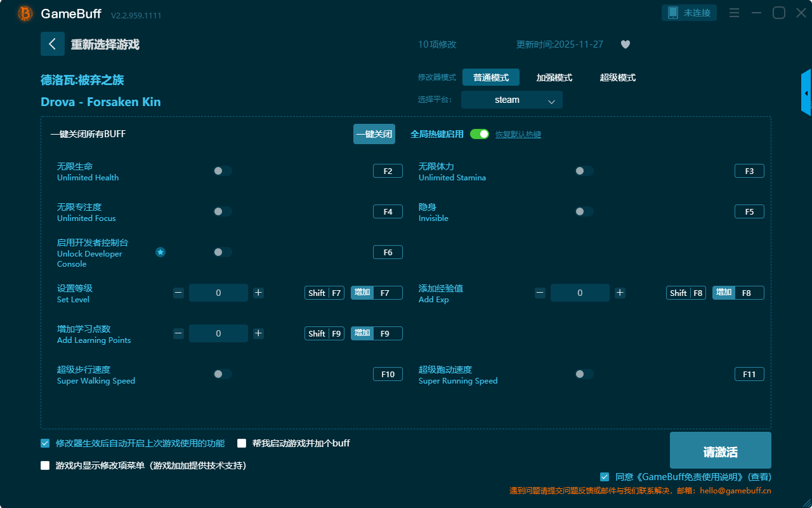Enable the Unlimited Health toggle

tap(223, 171)
